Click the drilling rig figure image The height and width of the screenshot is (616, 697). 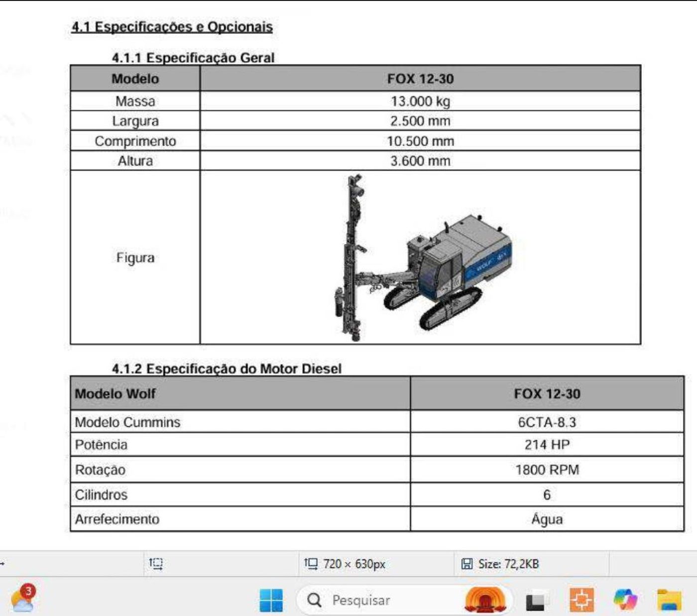tap(423, 258)
